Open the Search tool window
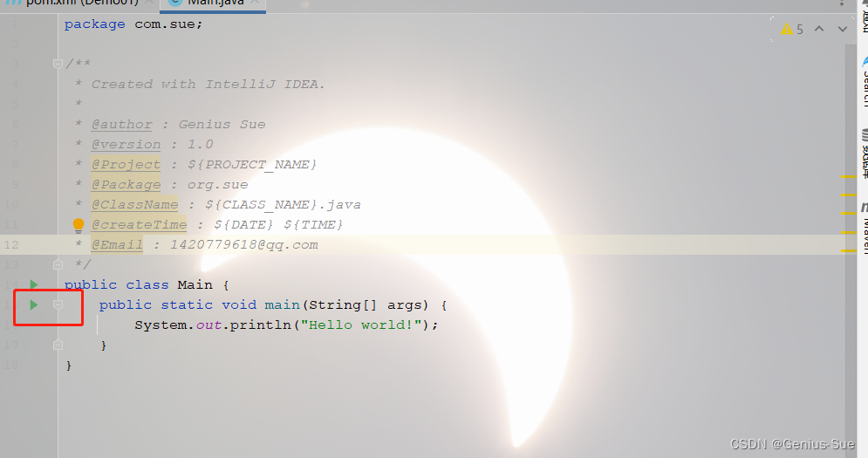Image resolution: width=868 pixels, height=458 pixels. click(864, 80)
